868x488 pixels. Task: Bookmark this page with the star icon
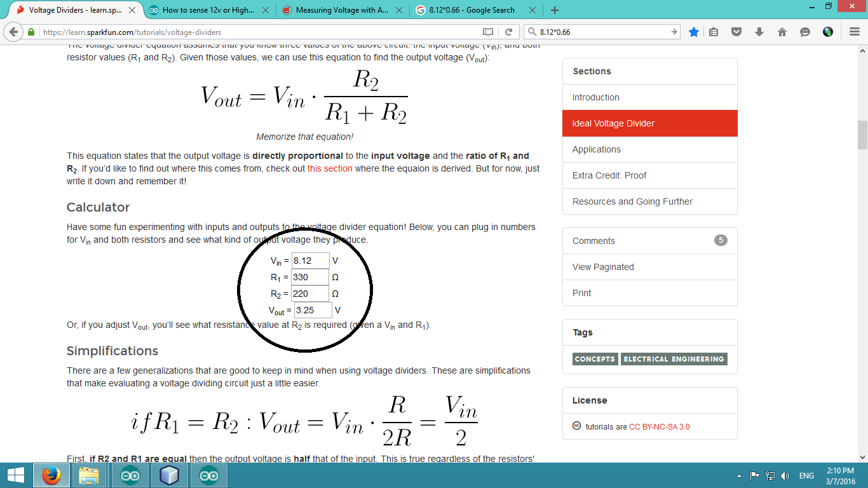click(694, 32)
